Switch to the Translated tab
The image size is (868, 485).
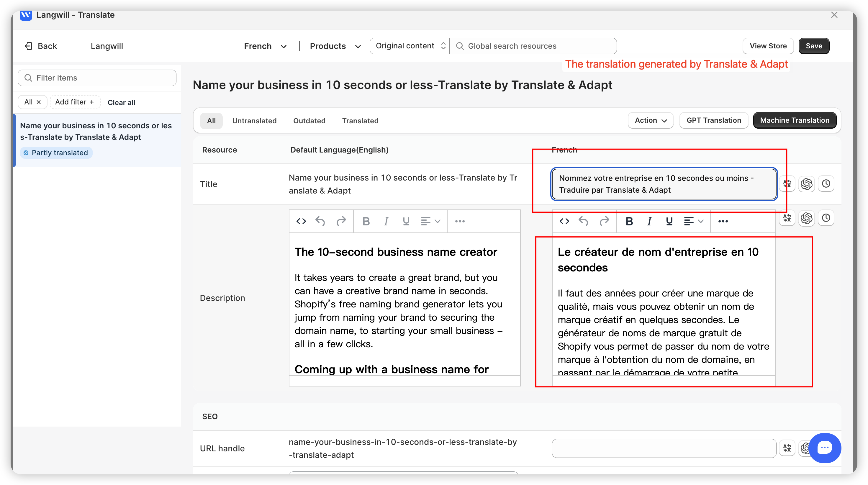coord(360,121)
